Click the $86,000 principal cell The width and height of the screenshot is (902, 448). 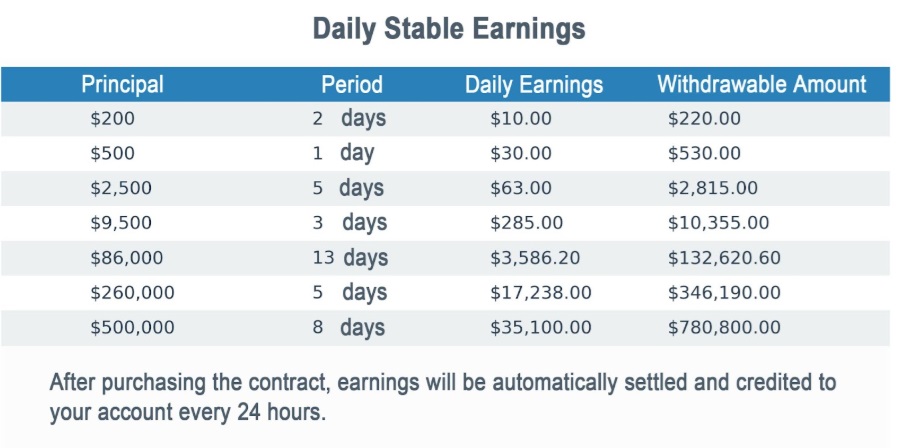click(x=126, y=258)
